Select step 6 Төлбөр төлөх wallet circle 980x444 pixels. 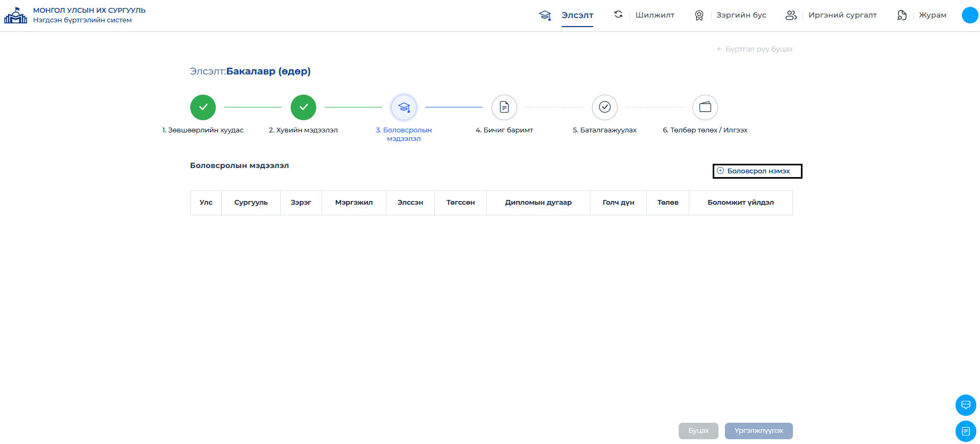705,107
